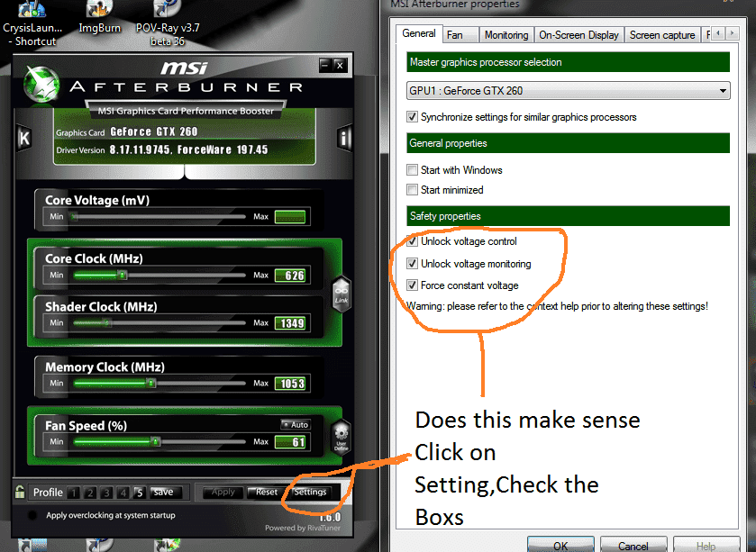Click the fan User Define gear icon

point(341,438)
